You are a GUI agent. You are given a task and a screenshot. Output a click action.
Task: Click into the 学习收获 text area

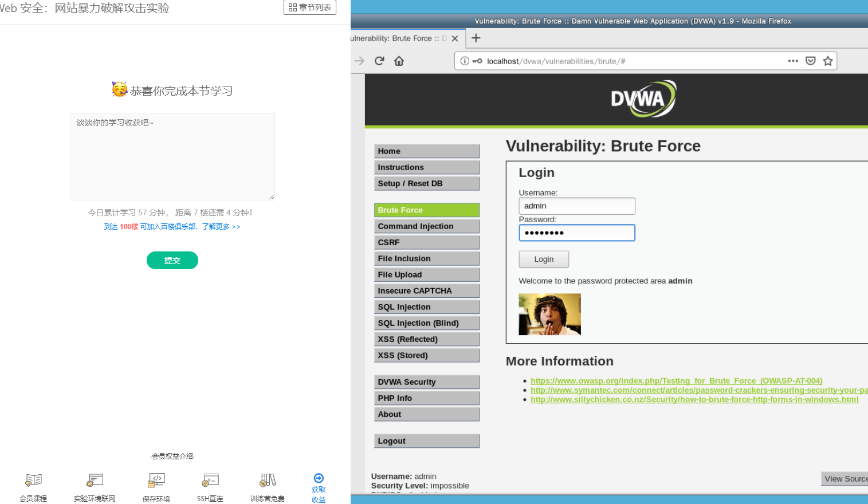click(x=172, y=156)
